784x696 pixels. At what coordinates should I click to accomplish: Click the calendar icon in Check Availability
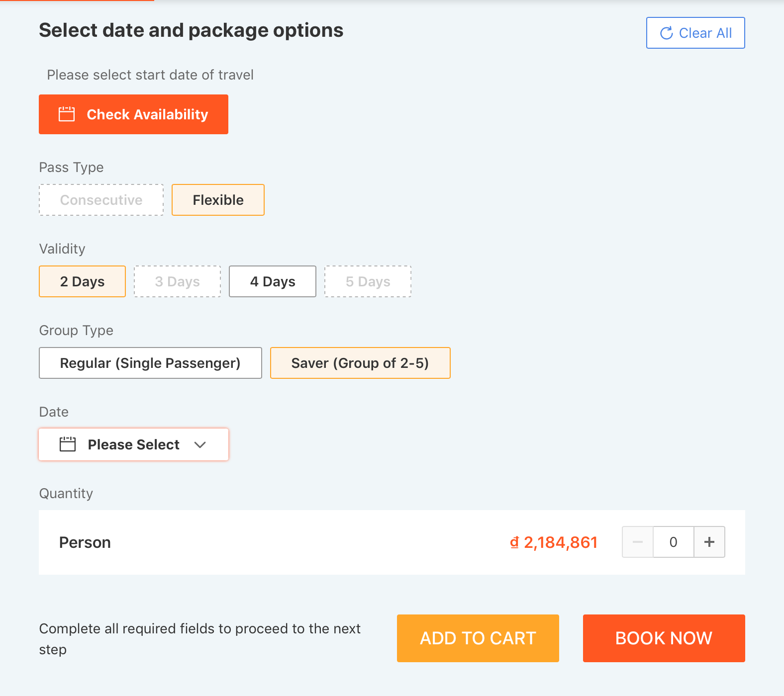(x=67, y=114)
